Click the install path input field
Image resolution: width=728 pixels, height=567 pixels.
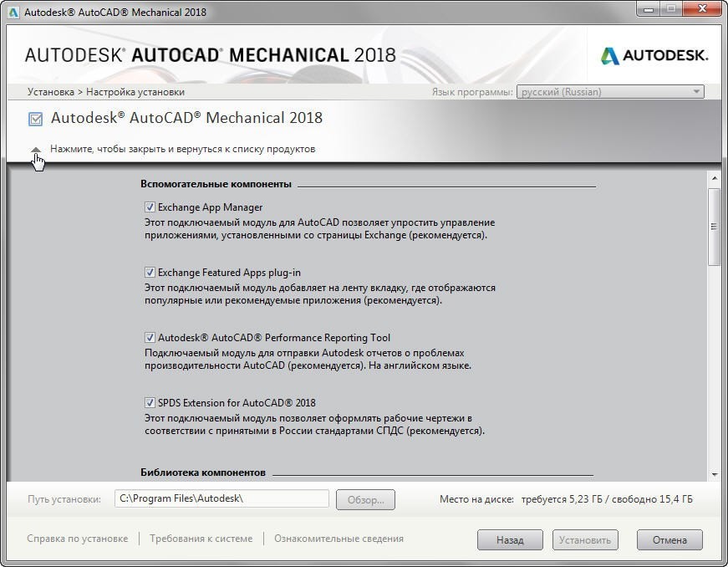(221, 498)
